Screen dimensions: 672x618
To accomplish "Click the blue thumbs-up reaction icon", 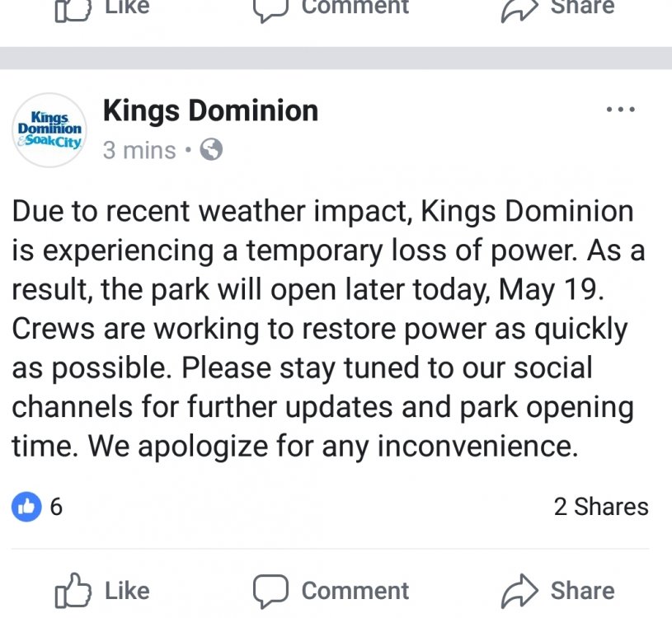I will (26, 507).
